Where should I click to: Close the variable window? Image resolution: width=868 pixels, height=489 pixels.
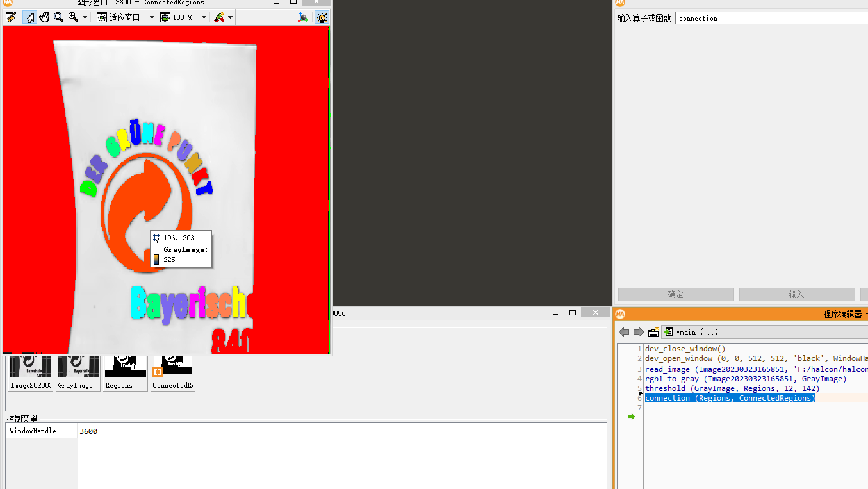click(596, 313)
